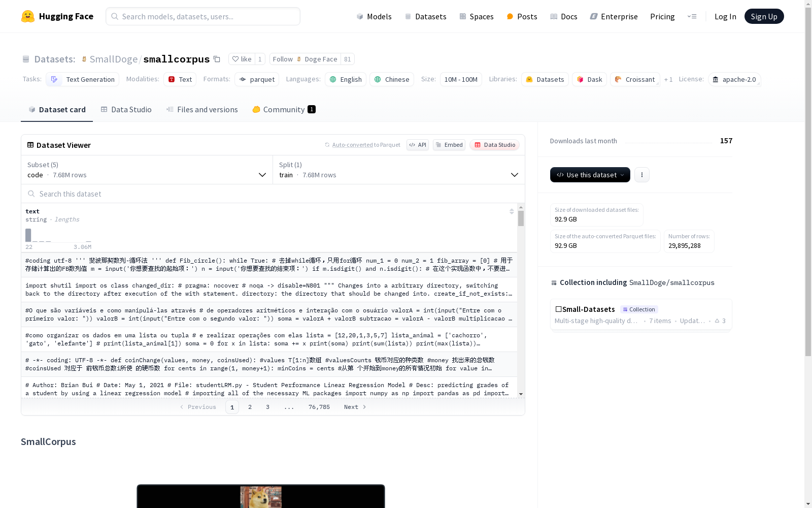Jump to last page 76,785
Image resolution: width=812 pixels, height=508 pixels.
(319, 407)
